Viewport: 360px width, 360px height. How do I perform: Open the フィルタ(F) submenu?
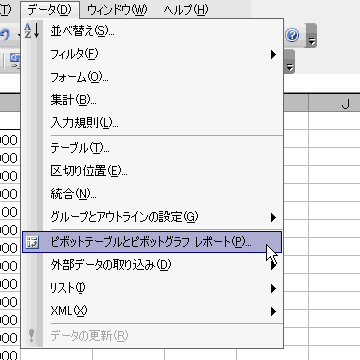pyautogui.click(x=153, y=54)
